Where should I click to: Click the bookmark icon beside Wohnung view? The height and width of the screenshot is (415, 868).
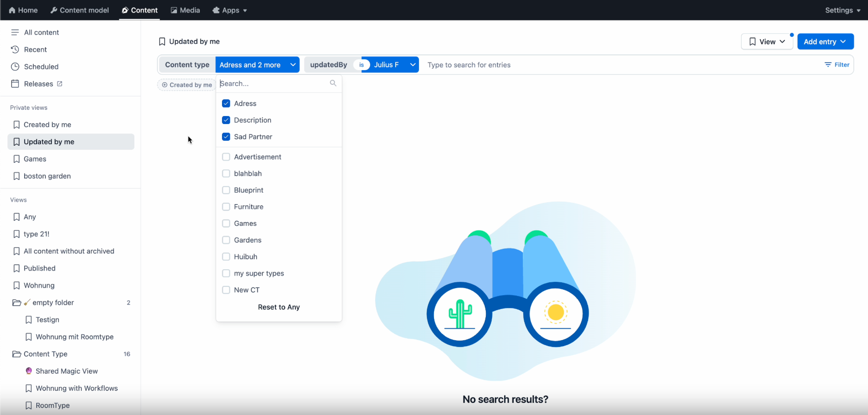point(16,286)
